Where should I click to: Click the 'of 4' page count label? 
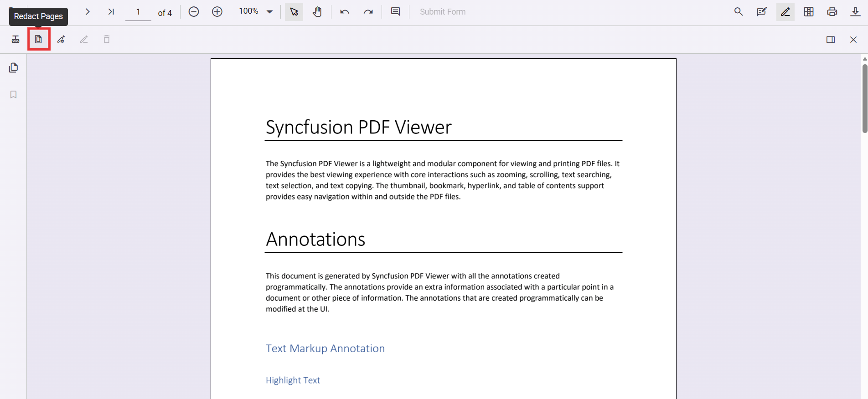[x=165, y=13]
